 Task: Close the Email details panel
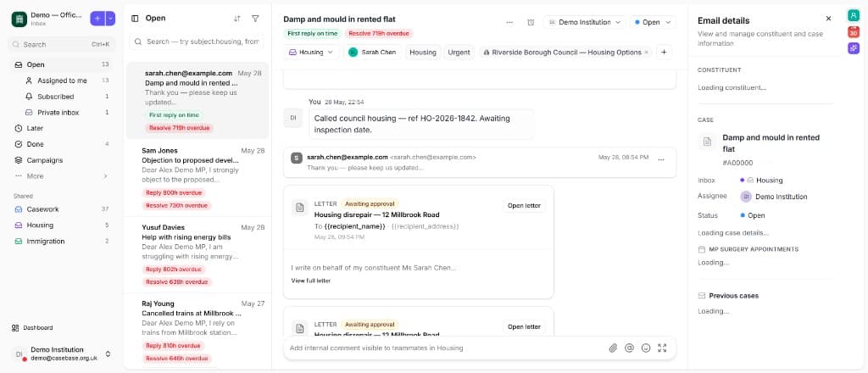click(828, 19)
